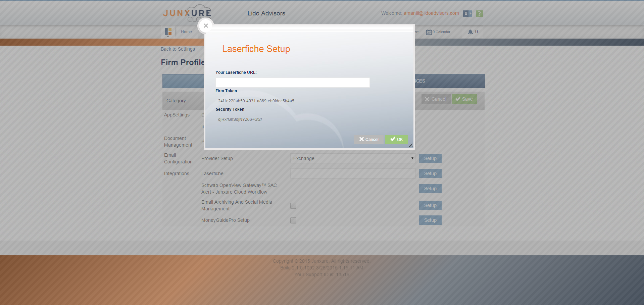Toggle Email Archiving And Social Media checkbox
The width and height of the screenshot is (644, 305).
click(x=293, y=206)
